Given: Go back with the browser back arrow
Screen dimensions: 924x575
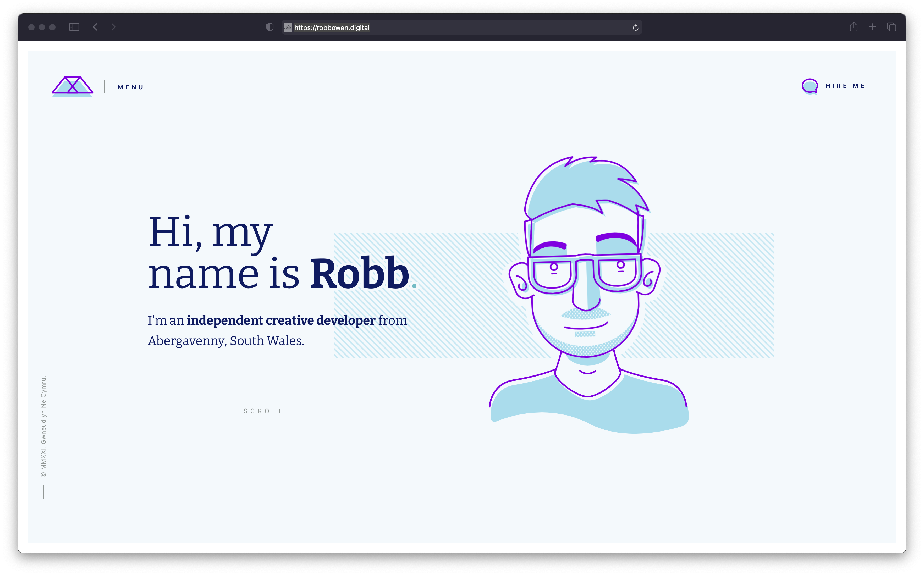Looking at the screenshot, I should pyautogui.click(x=96, y=27).
